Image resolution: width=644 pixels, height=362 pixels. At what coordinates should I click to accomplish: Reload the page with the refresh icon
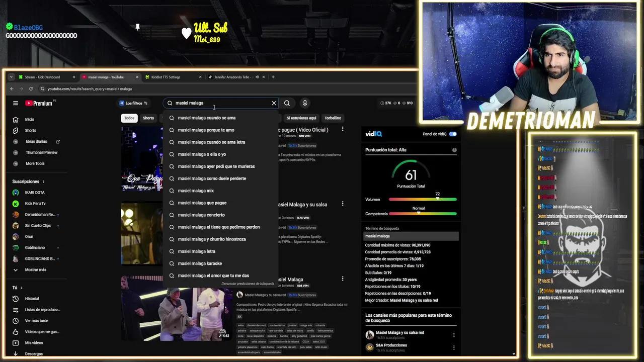(31, 89)
